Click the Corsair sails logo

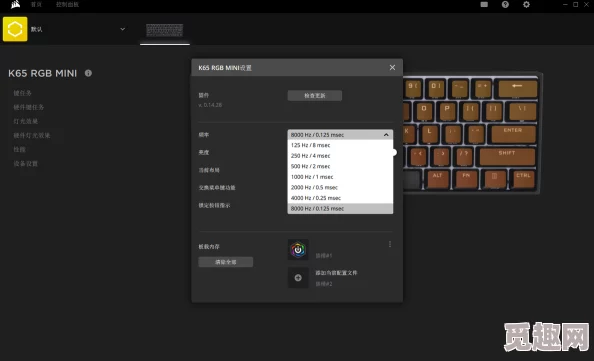[16, 5]
